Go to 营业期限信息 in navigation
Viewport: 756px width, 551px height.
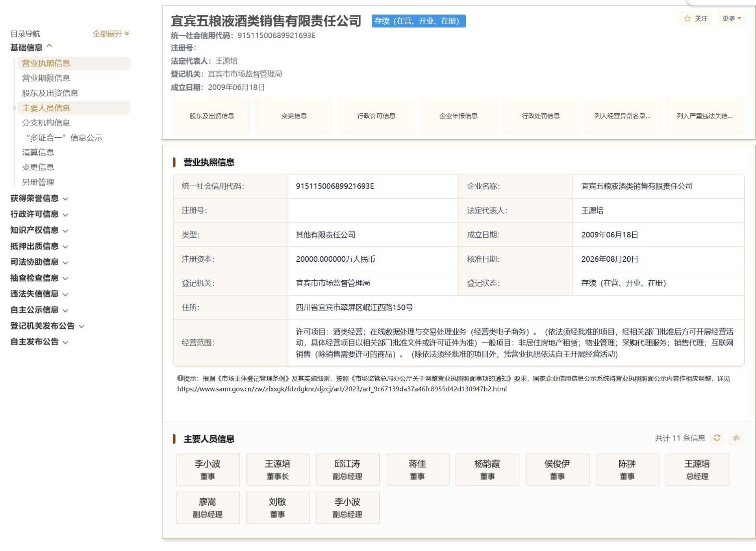[x=46, y=78]
